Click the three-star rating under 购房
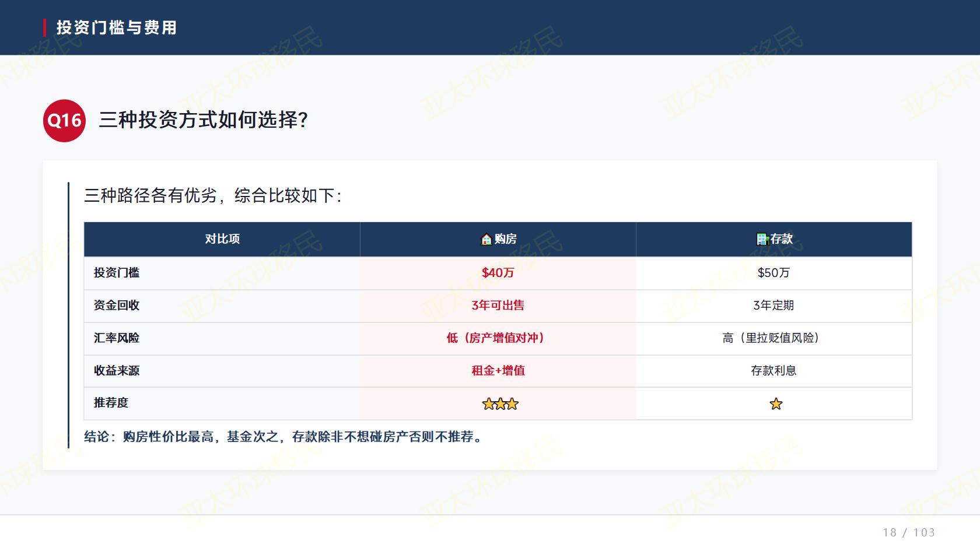Viewport: 980px width, 551px height. [500, 403]
